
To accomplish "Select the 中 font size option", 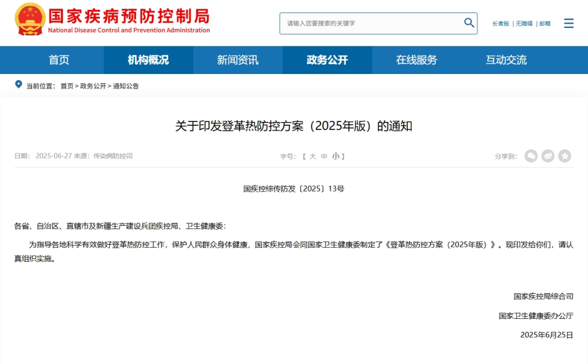I will coord(326,156).
